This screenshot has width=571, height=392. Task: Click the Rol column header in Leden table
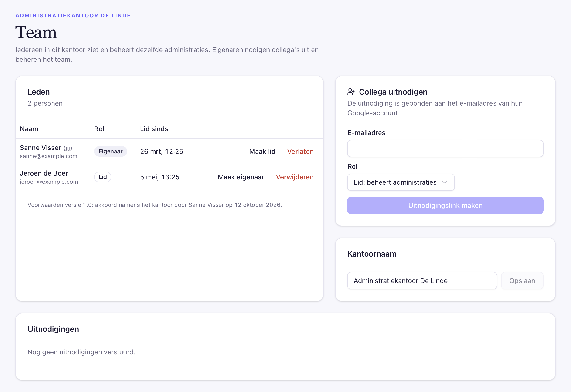point(99,129)
